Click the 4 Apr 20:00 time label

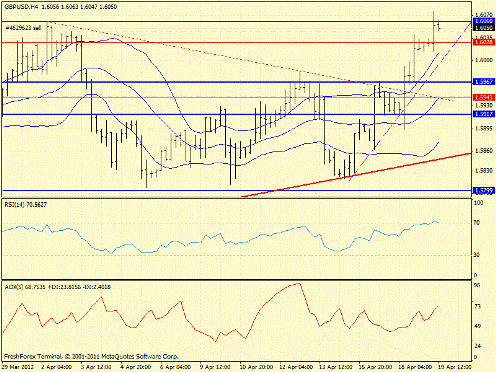click(136, 367)
